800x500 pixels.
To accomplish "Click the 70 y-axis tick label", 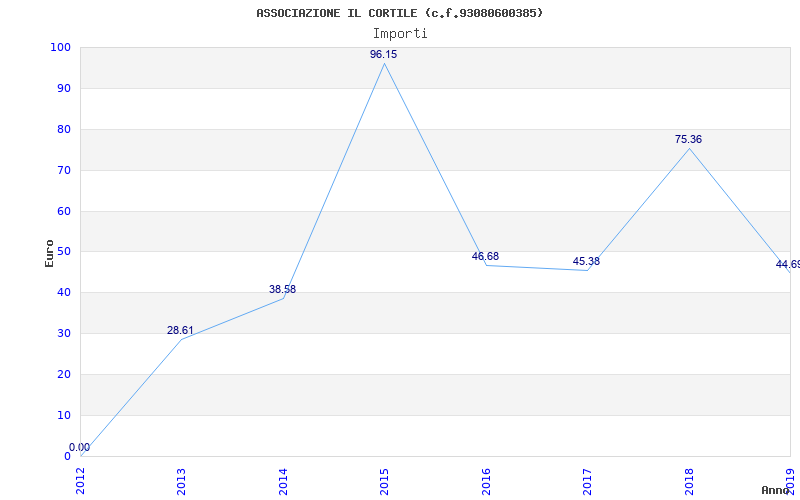I will click(64, 170).
